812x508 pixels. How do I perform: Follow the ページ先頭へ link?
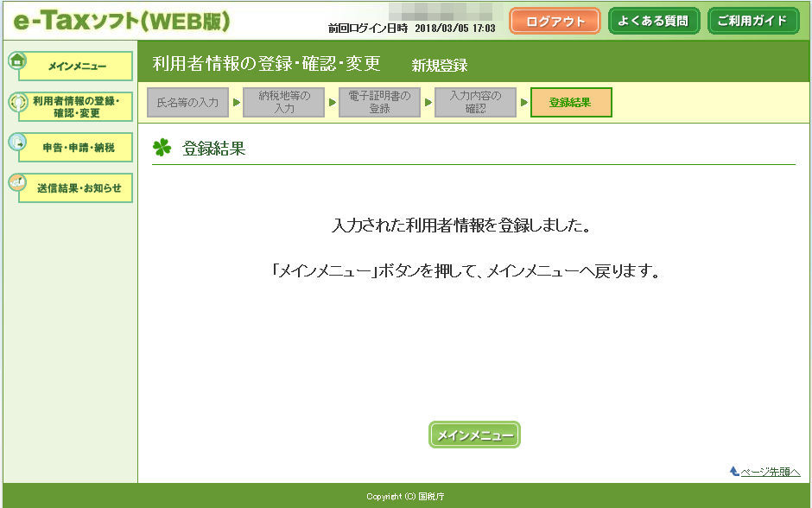pos(770,471)
